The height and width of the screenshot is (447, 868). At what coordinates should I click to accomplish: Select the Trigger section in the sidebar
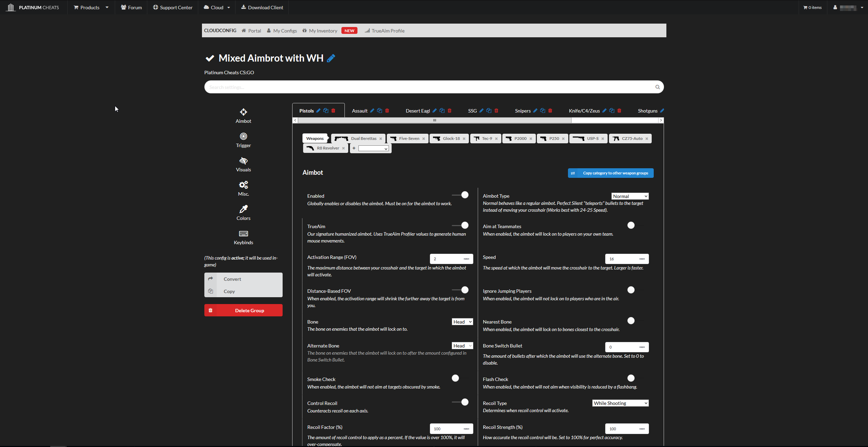243,140
